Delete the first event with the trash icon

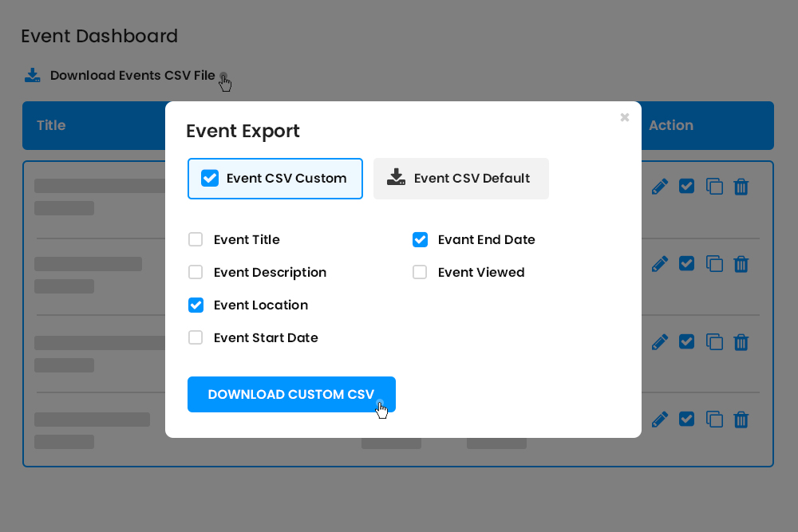click(x=741, y=187)
